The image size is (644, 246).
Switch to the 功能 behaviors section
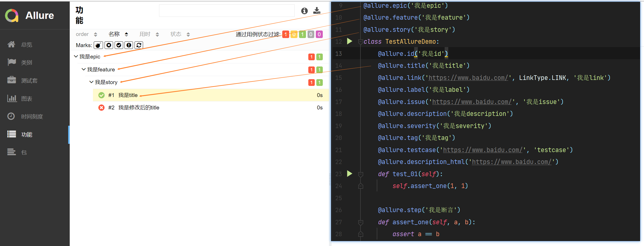26,134
